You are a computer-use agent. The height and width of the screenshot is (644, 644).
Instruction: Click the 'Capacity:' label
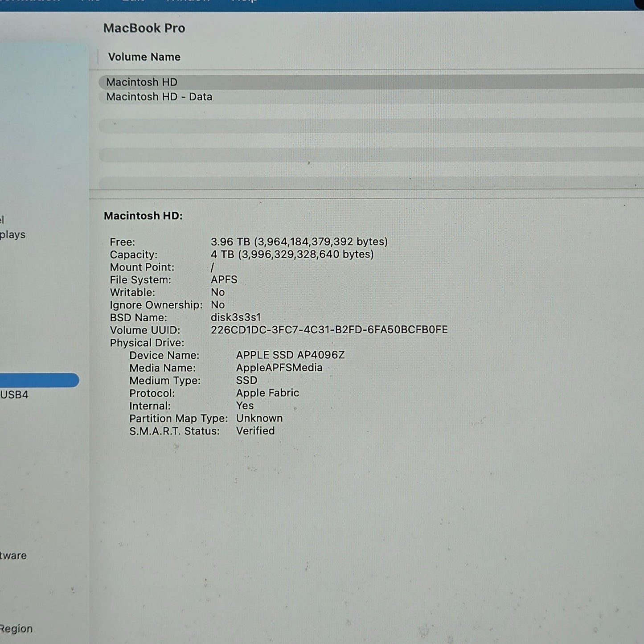click(134, 254)
